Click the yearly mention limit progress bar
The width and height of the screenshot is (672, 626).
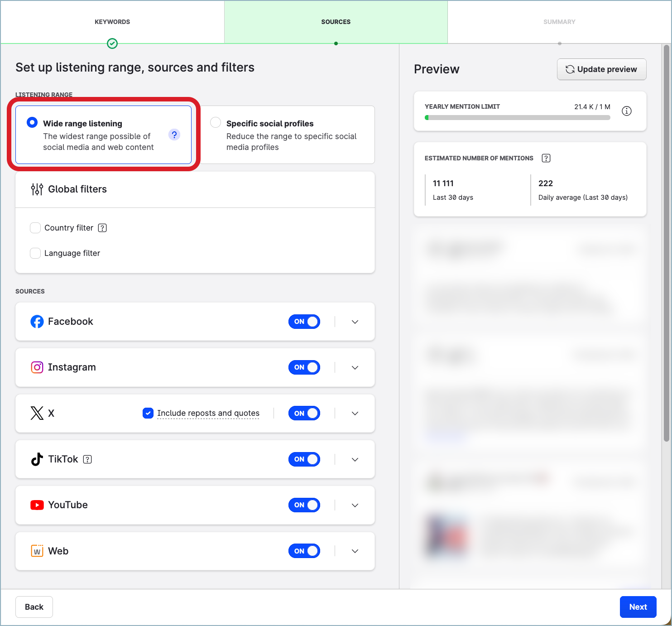(517, 118)
